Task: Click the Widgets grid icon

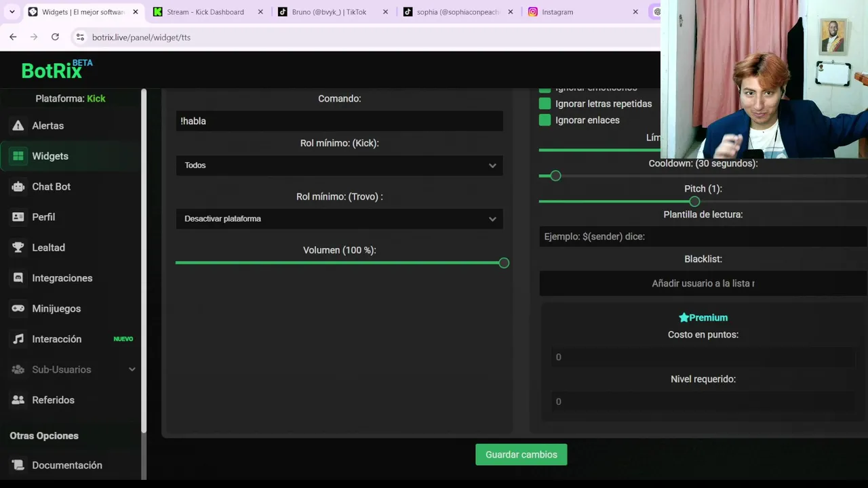Action: [18, 156]
